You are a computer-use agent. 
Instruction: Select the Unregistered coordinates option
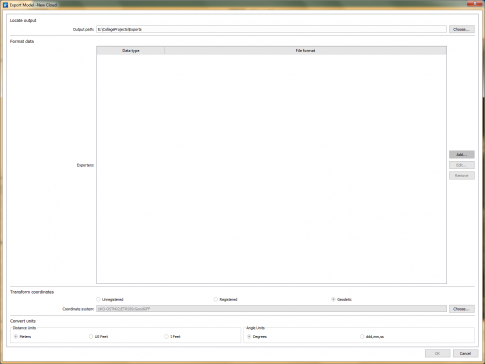coord(110,299)
